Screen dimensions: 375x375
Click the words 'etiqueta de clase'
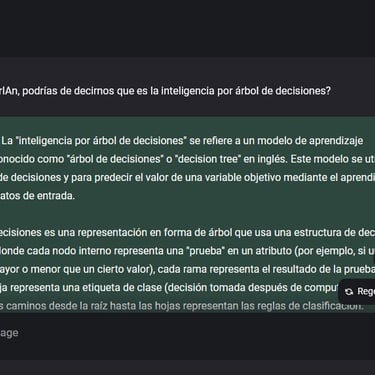[x=112, y=288]
